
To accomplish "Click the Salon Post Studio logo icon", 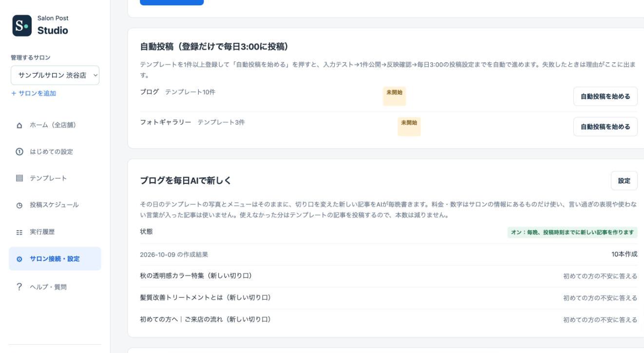I will tap(21, 25).
